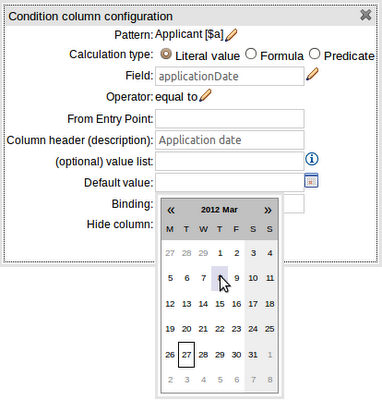This screenshot has width=382, height=400.
Task: Focus the Column header description field
Action: click(230, 140)
